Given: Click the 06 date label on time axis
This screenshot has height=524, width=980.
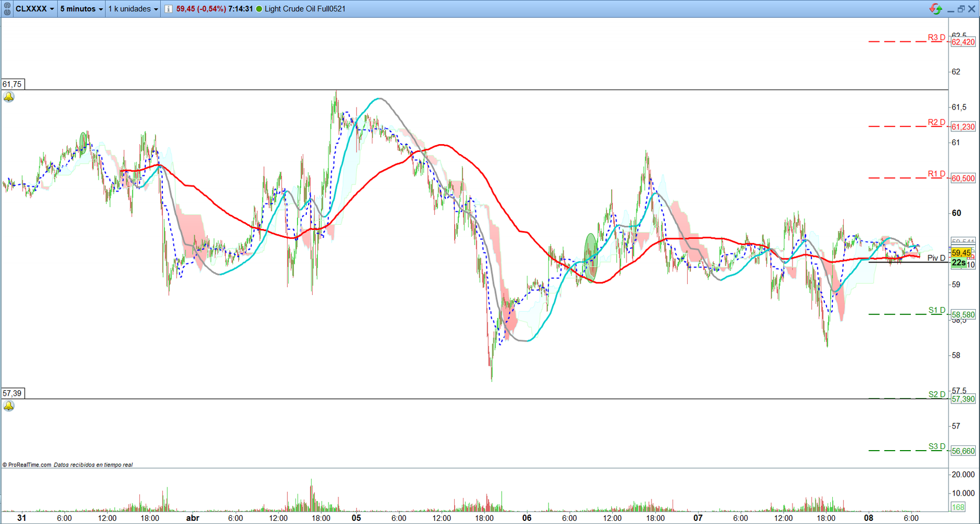Looking at the screenshot, I should 527,518.
